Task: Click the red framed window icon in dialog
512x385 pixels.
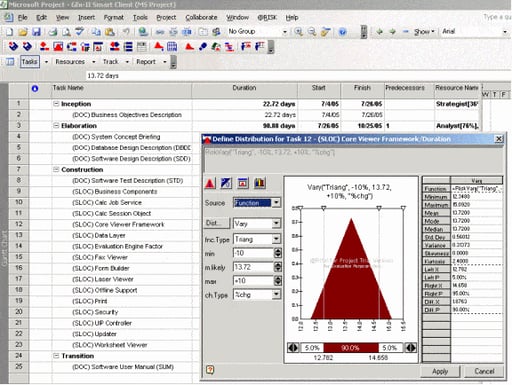Action: pyautogui.click(x=243, y=183)
